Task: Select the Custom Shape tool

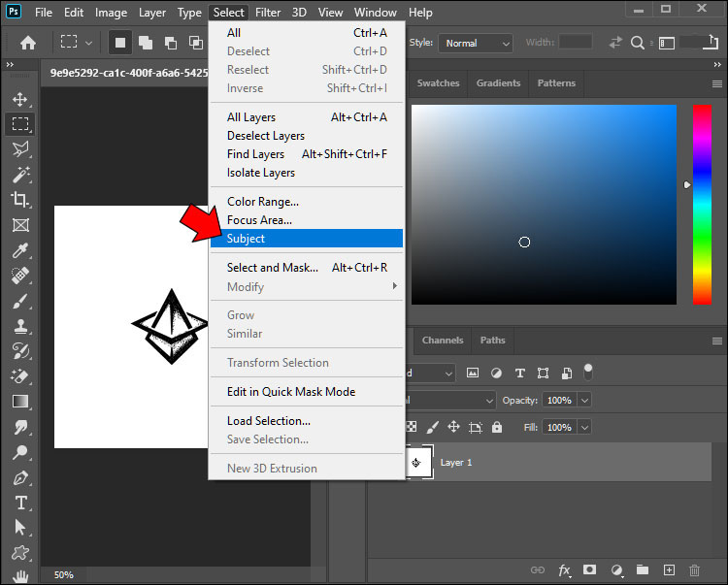Action: coord(20,553)
